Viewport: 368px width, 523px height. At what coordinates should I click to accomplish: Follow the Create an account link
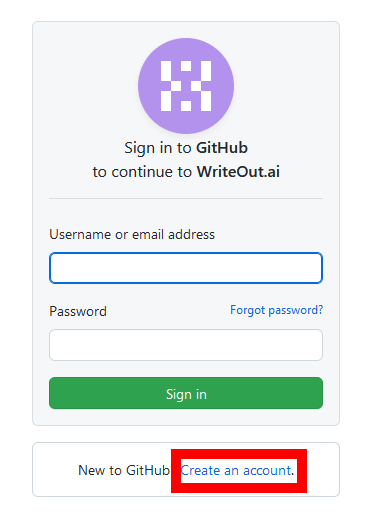(236, 470)
